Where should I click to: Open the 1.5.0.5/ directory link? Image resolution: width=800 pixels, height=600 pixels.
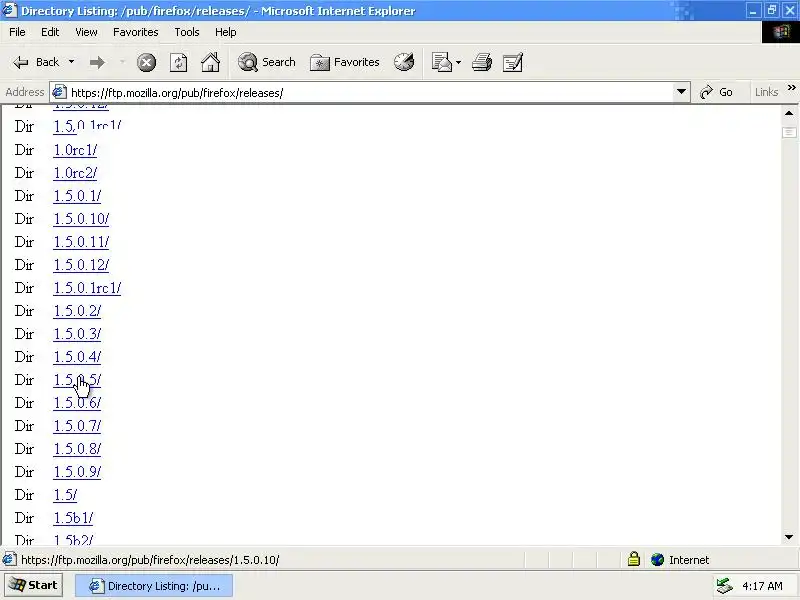pos(77,380)
